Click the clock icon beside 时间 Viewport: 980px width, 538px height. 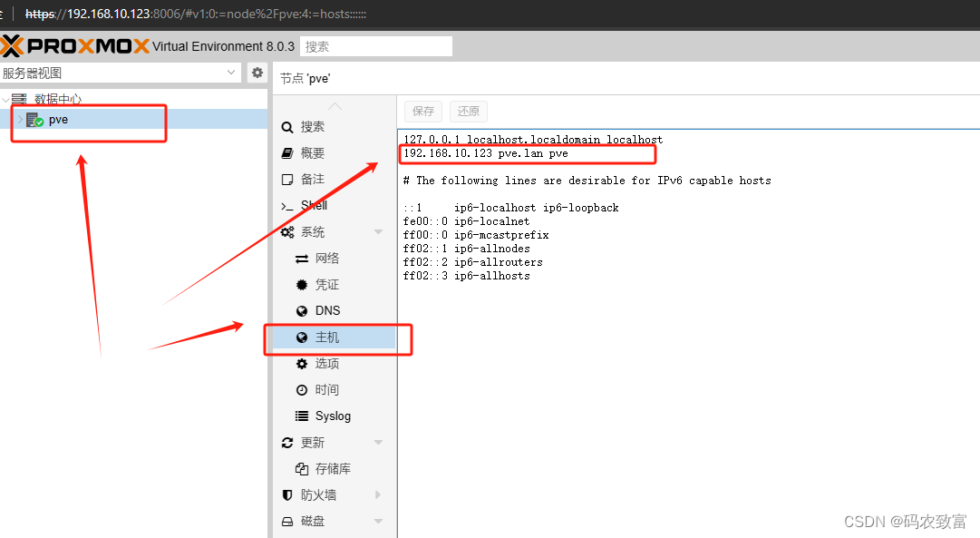[x=301, y=390]
